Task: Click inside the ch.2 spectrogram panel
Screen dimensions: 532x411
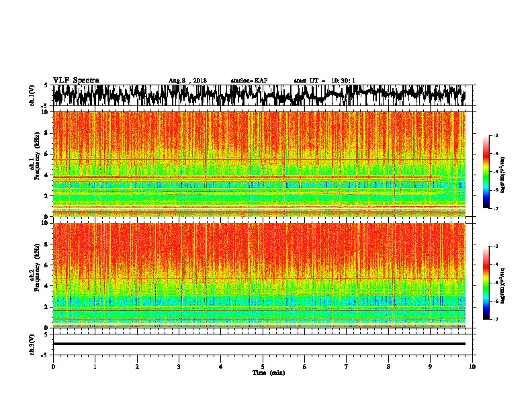Action: pos(259,275)
